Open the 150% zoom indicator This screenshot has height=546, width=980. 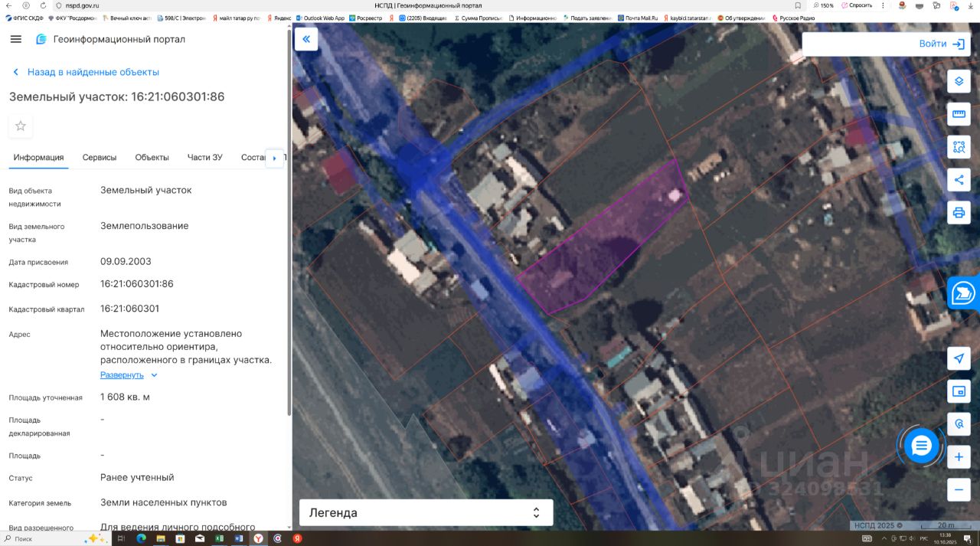[x=824, y=5]
